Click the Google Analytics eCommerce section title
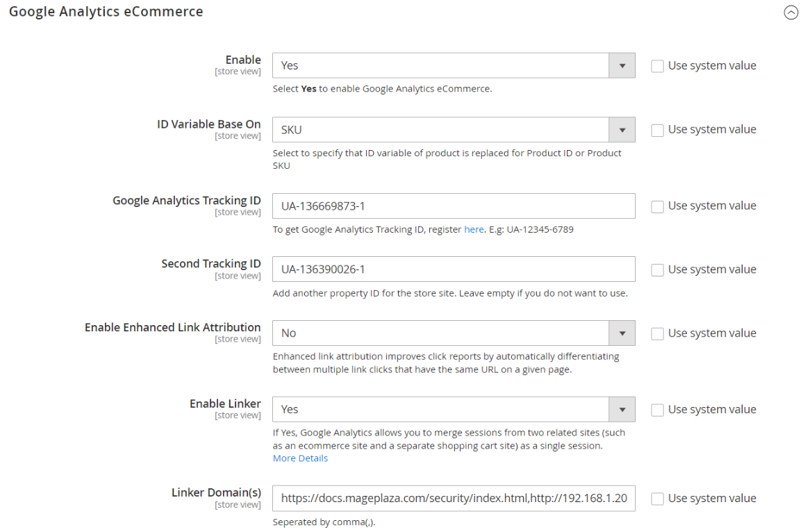 pyautogui.click(x=106, y=12)
